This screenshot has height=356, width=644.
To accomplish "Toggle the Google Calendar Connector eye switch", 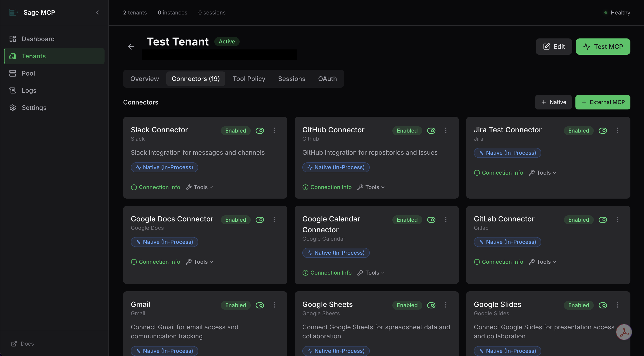I will (x=431, y=220).
